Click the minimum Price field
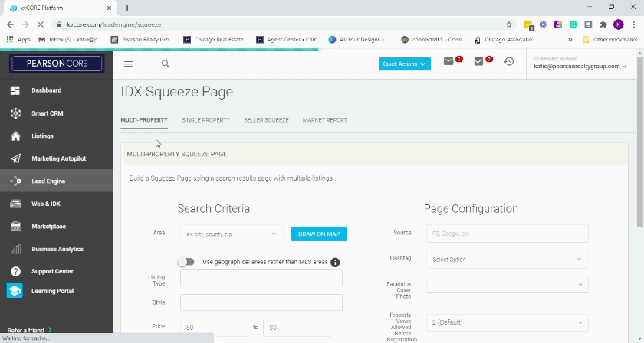 tap(214, 328)
